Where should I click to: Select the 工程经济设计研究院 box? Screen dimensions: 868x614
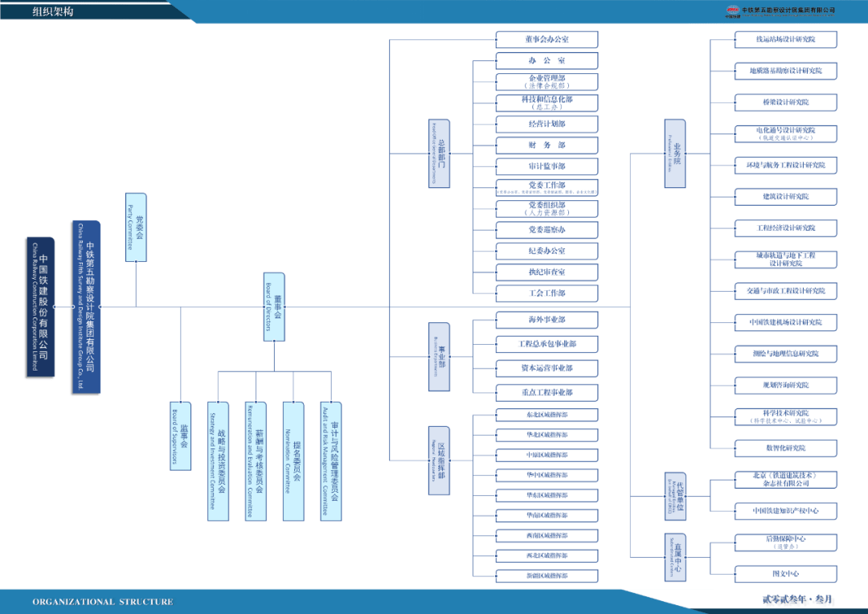point(785,228)
